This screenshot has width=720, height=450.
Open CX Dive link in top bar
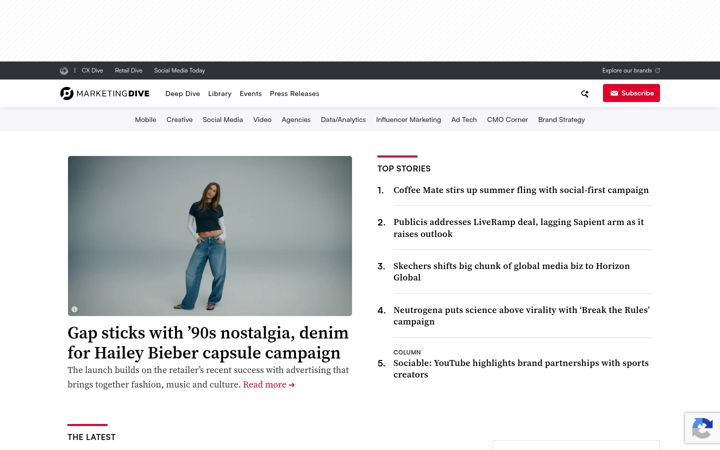click(x=92, y=71)
